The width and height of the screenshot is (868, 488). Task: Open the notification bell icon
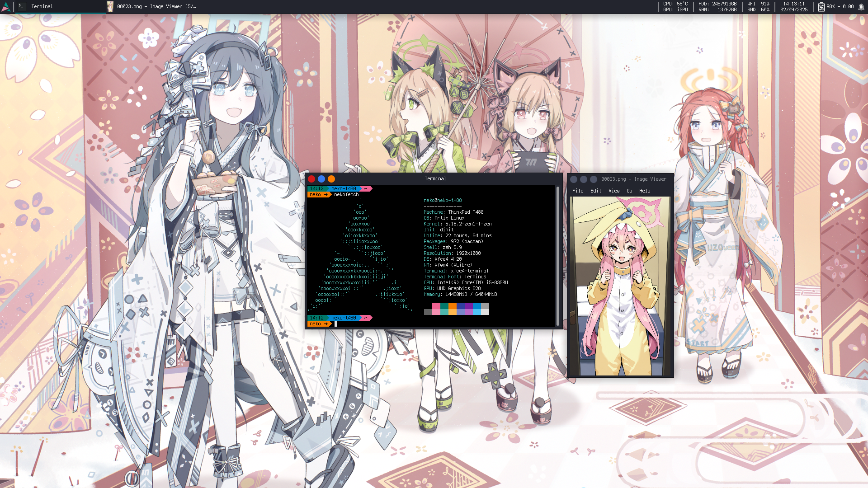(x=861, y=7)
